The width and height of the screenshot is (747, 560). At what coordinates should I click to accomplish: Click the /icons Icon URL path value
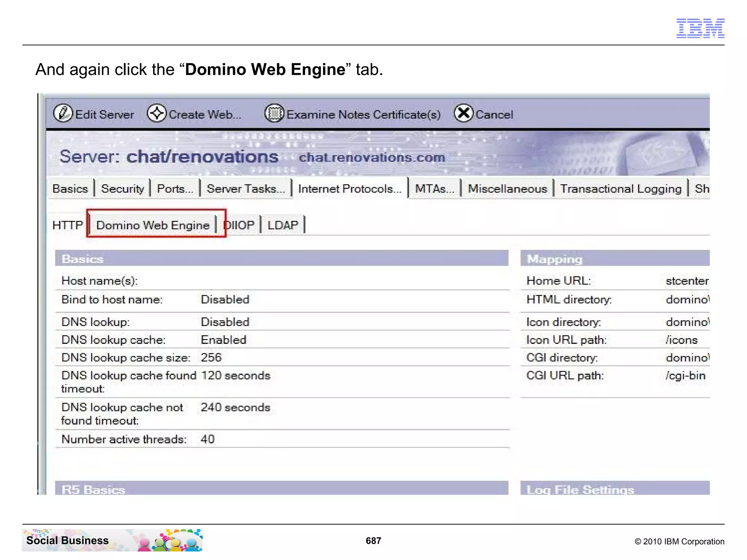681,340
